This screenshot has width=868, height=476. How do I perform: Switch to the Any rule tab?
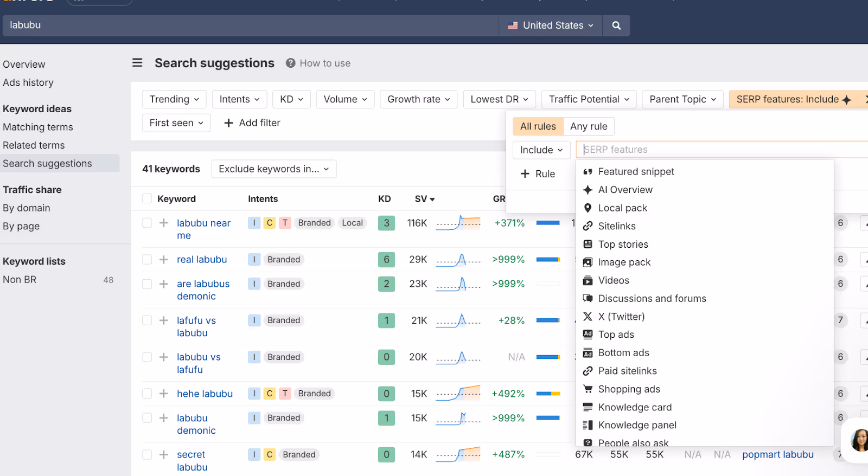(x=589, y=126)
